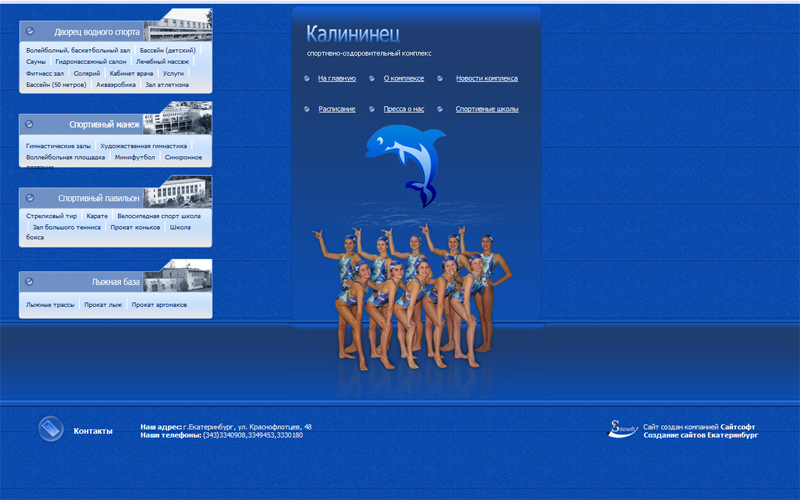Click the Контакты diamond icon
The image size is (800, 500).
pyautogui.click(x=51, y=429)
